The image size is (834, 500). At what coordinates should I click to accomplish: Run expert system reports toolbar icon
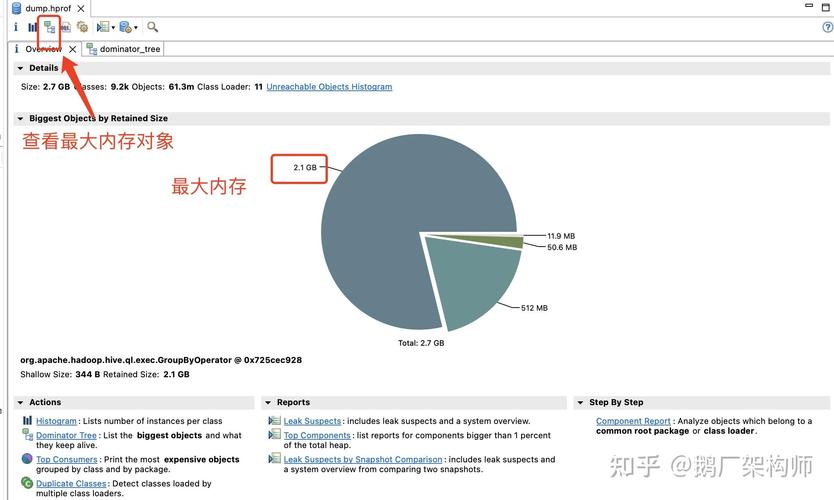(103, 27)
